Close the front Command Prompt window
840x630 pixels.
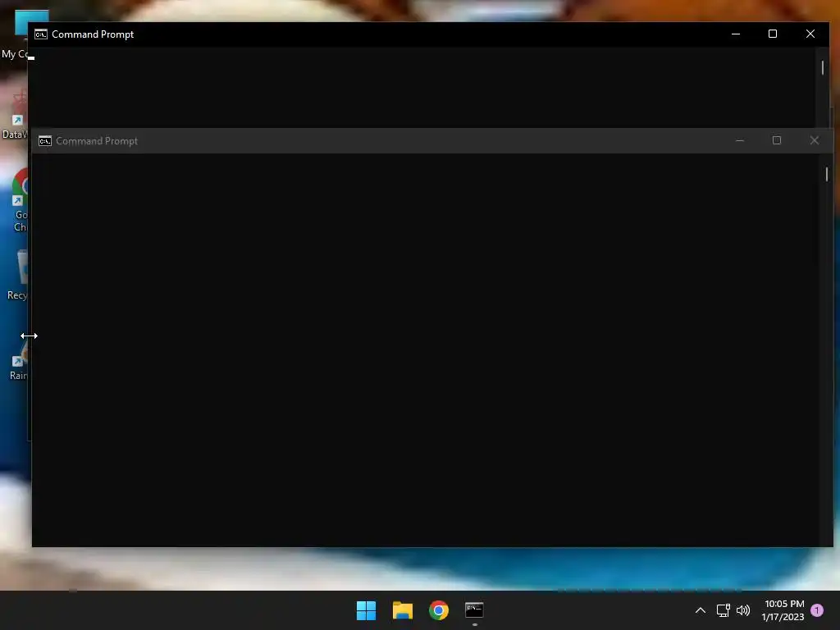815,140
